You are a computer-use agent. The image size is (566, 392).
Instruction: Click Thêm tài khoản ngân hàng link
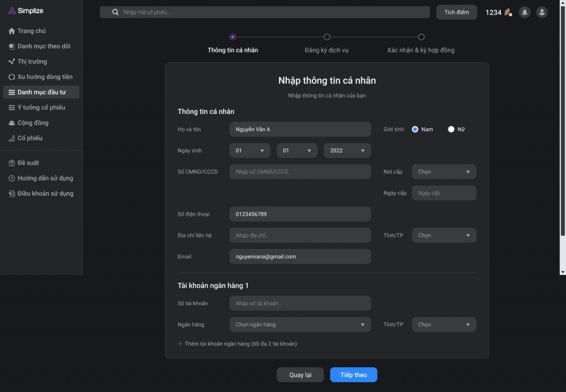(x=238, y=344)
